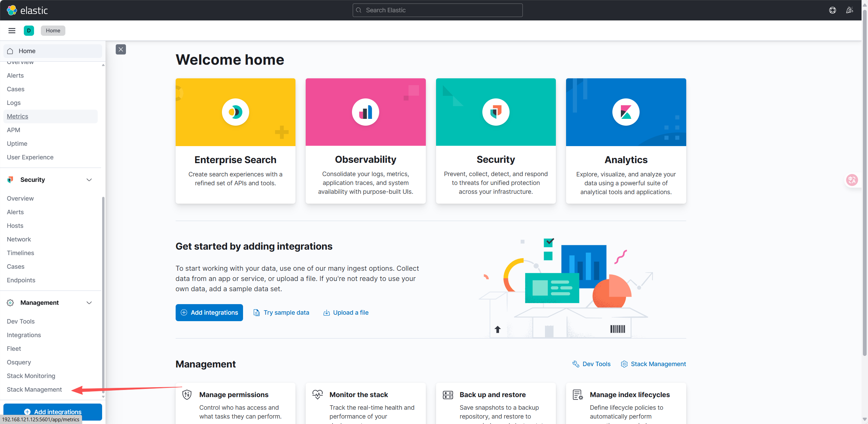Click the Back up and restore storage icon
This screenshot has width=868, height=424.
(448, 395)
